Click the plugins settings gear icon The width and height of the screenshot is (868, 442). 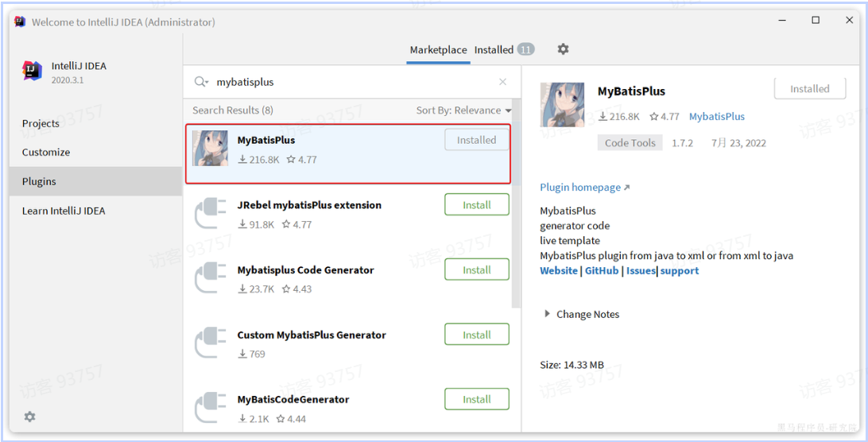pos(563,49)
